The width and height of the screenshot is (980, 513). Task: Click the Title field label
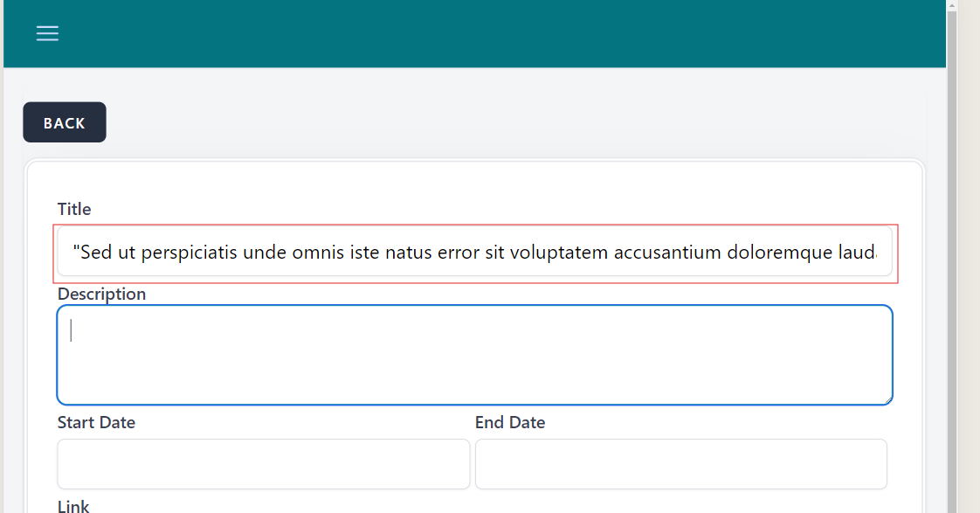click(x=74, y=209)
